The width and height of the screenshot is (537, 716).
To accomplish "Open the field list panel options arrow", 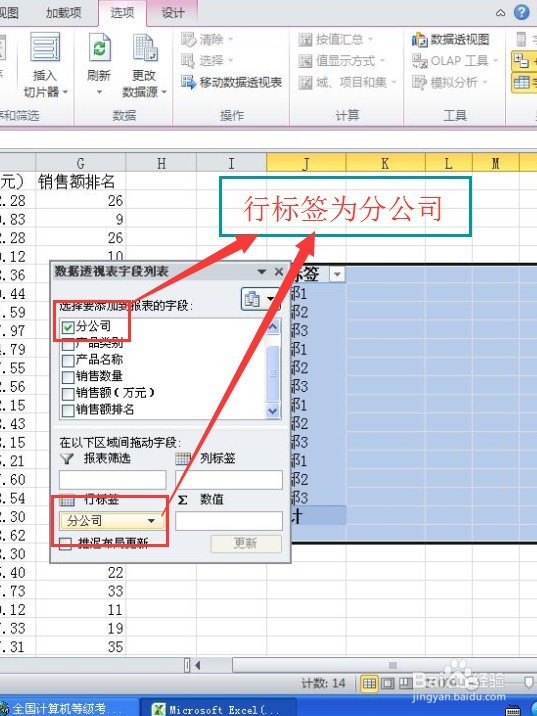I will tap(262, 272).
